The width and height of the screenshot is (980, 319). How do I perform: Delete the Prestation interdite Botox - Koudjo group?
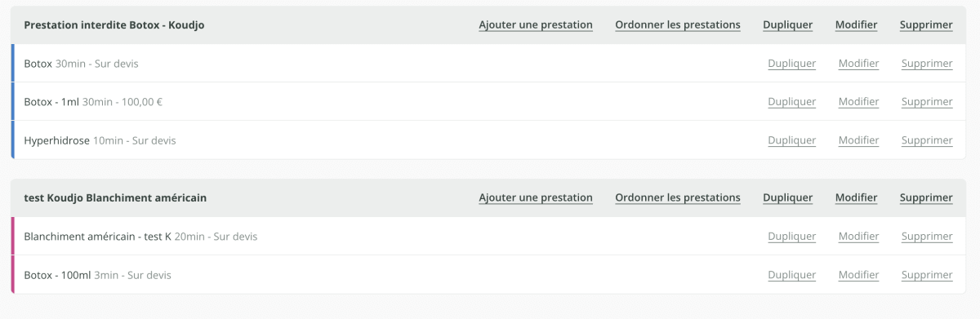click(926, 24)
